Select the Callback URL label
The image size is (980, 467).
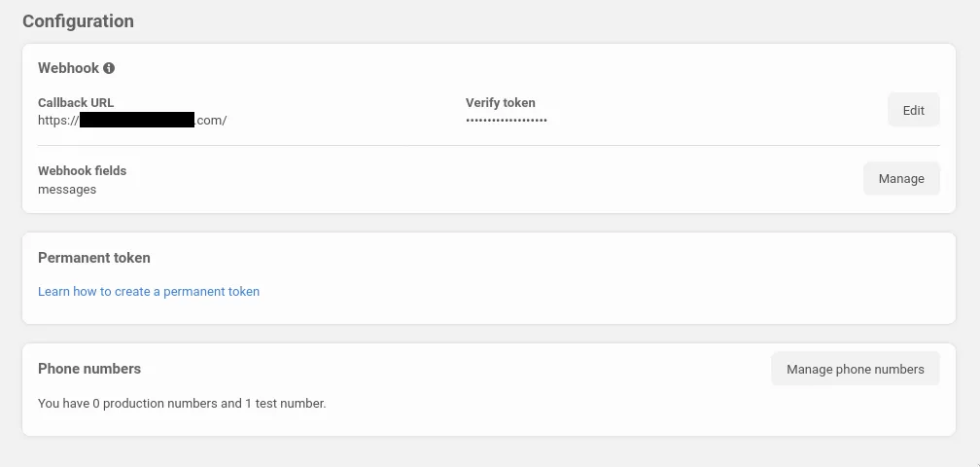[76, 102]
